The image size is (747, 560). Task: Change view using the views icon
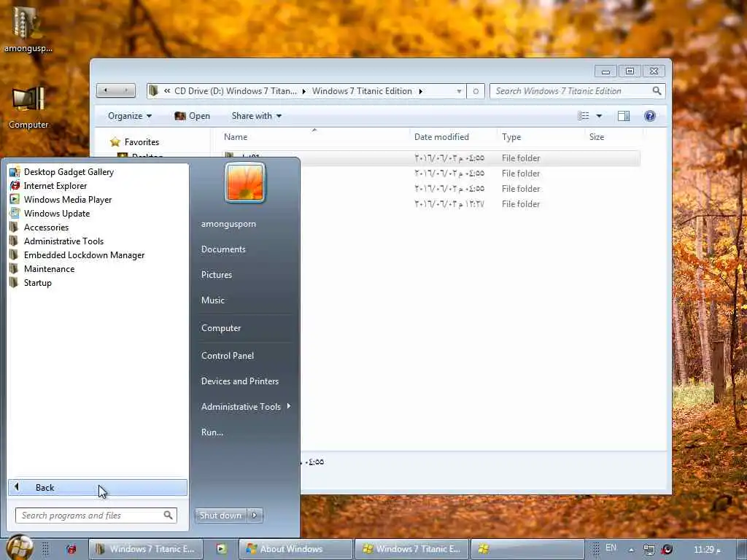point(584,116)
